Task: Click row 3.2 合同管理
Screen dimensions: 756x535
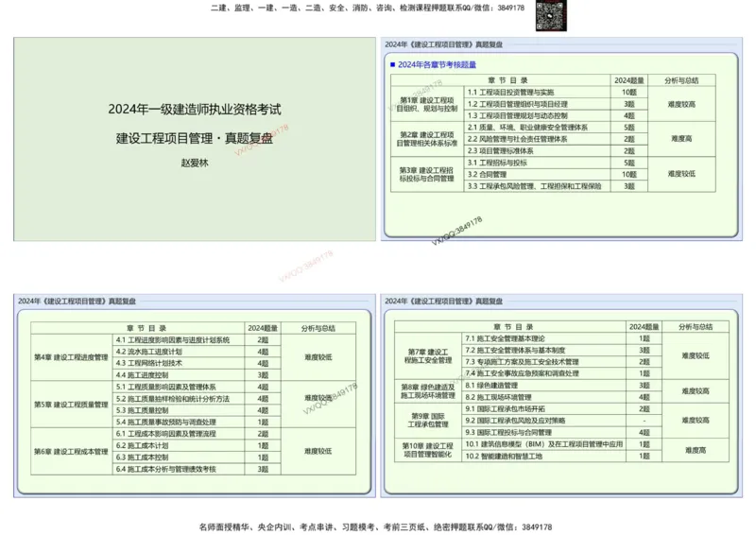Action: click(537, 174)
